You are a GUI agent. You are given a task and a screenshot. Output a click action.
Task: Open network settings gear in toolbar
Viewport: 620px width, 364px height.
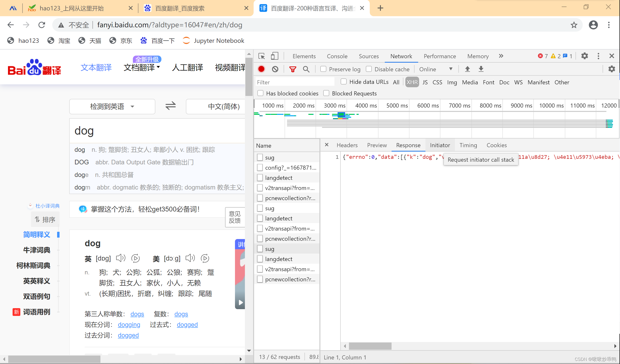(611, 69)
